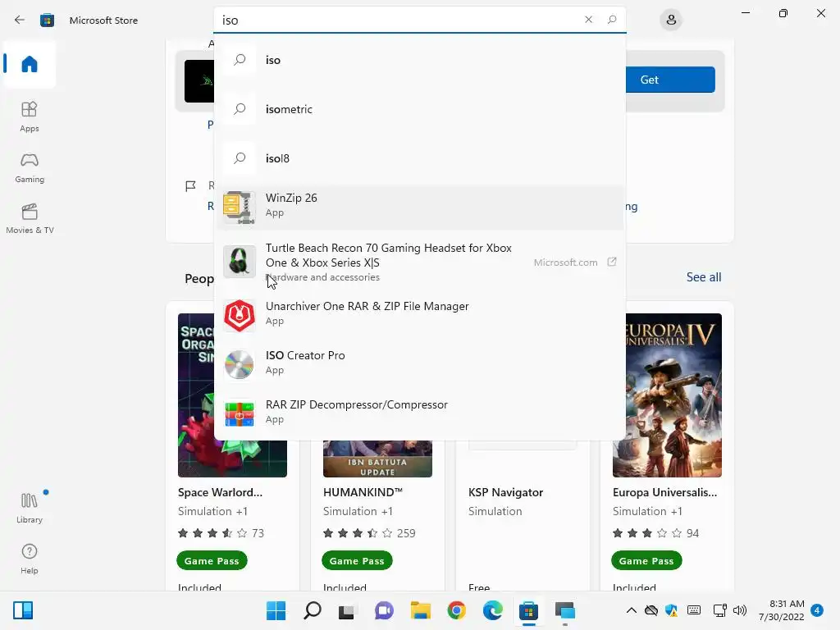The height and width of the screenshot is (630, 840).
Task: Open the Microsoft.com external link icon
Action: coord(612,262)
